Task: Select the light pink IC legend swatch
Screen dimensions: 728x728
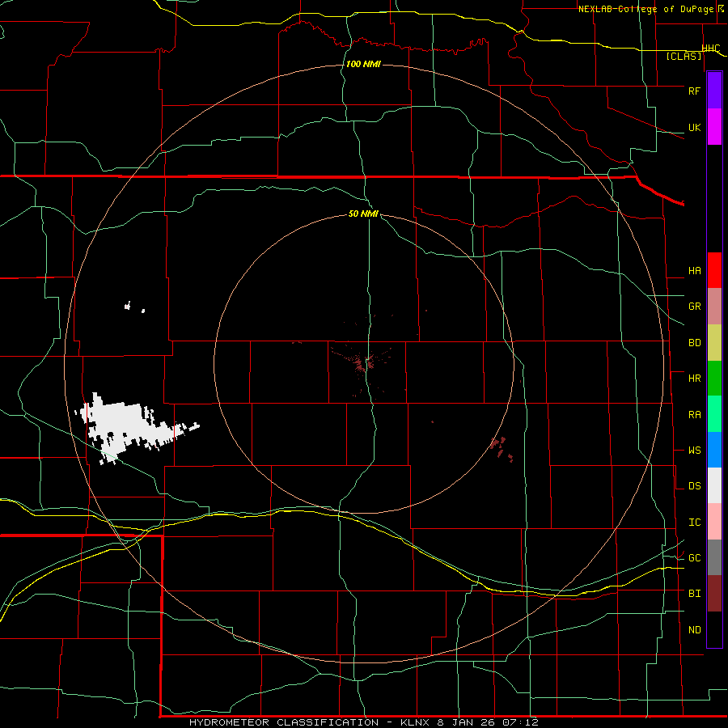Action: (x=714, y=522)
